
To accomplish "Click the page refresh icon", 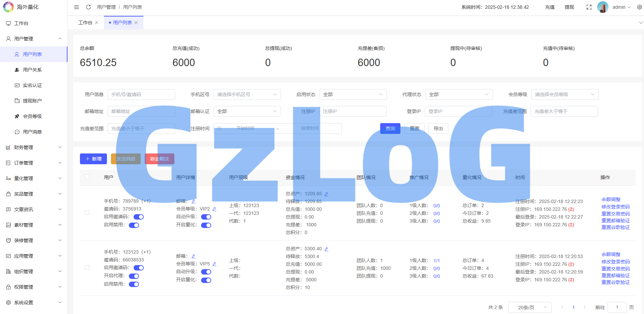I will click(88, 7).
